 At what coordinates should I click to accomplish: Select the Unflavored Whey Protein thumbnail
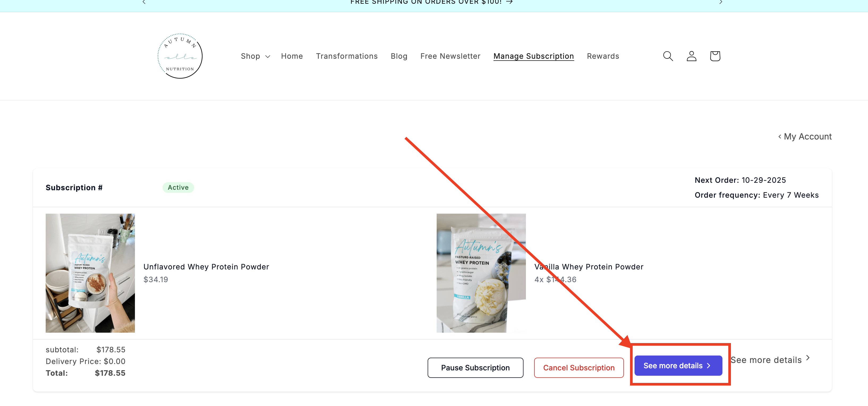pos(90,273)
